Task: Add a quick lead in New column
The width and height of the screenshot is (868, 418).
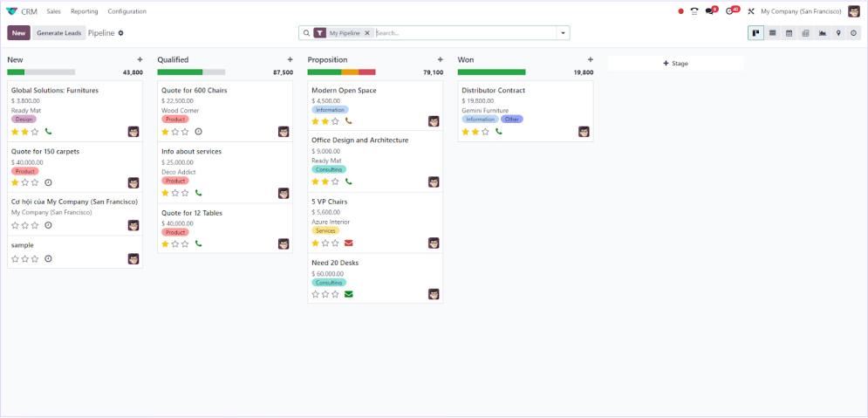Action: tap(140, 60)
